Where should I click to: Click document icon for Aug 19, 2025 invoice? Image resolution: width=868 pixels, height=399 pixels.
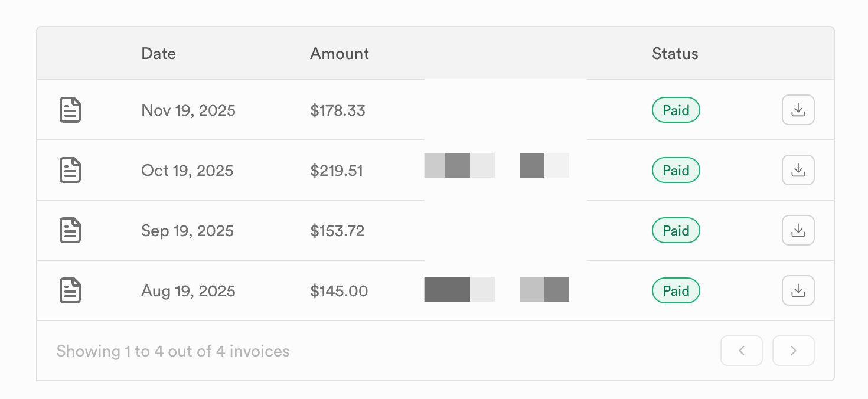coord(70,291)
